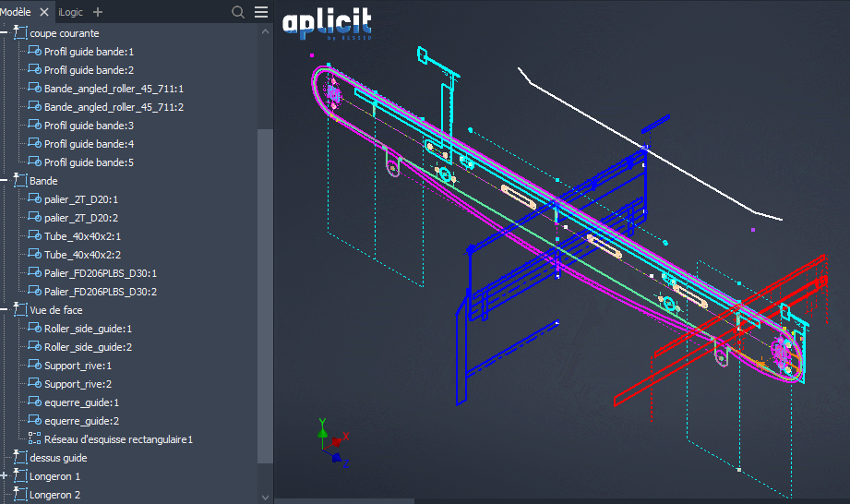Image resolution: width=850 pixels, height=504 pixels.
Task: Click equerre_guide:2 block icon
Action: pyautogui.click(x=35, y=420)
